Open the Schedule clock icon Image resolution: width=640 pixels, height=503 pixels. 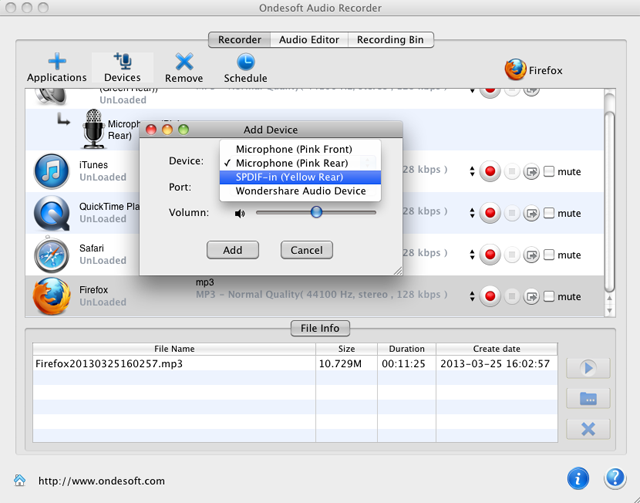[x=245, y=62]
